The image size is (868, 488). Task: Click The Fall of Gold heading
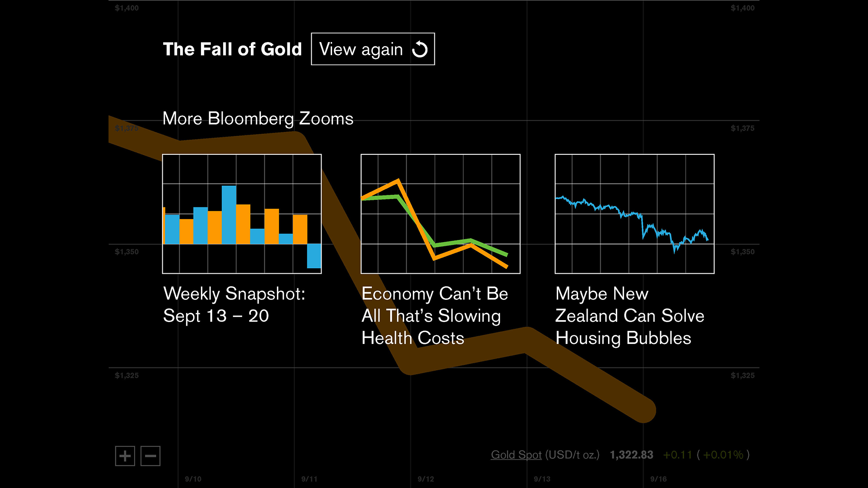[x=232, y=49]
